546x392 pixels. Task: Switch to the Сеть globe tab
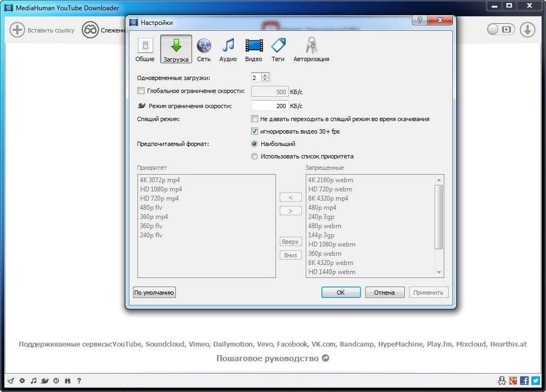(x=203, y=50)
